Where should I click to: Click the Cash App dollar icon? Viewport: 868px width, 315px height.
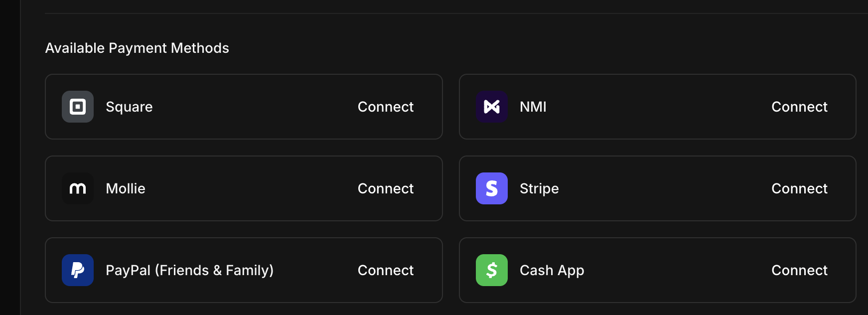pyautogui.click(x=491, y=270)
